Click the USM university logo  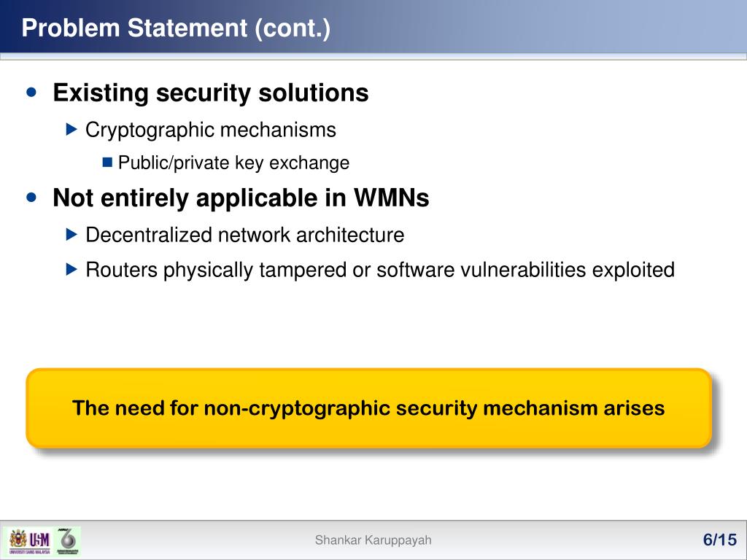tap(29, 542)
